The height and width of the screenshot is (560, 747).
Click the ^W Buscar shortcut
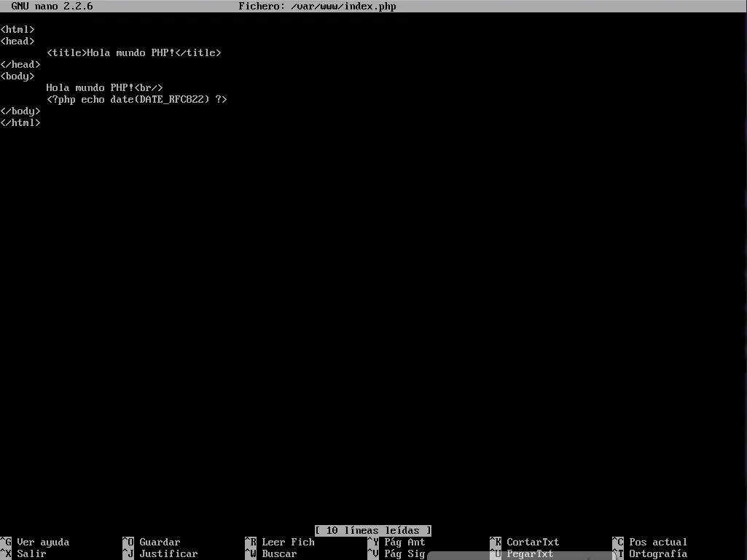[x=271, y=553]
